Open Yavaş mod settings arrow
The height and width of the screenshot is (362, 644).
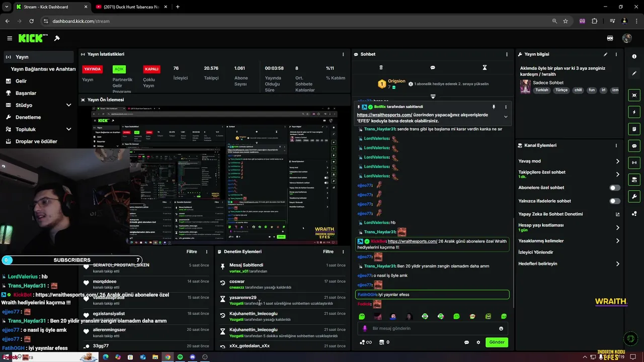[x=617, y=161]
